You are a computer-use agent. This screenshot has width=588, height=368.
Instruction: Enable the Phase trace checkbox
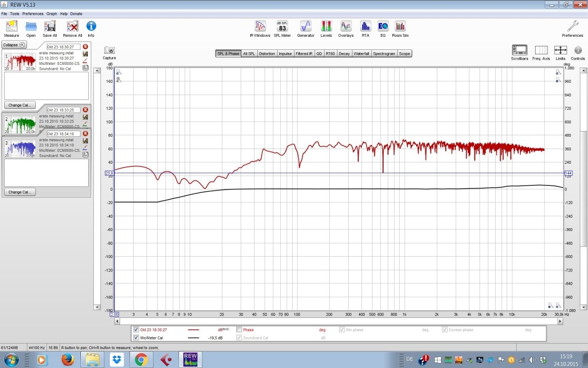pyautogui.click(x=239, y=330)
